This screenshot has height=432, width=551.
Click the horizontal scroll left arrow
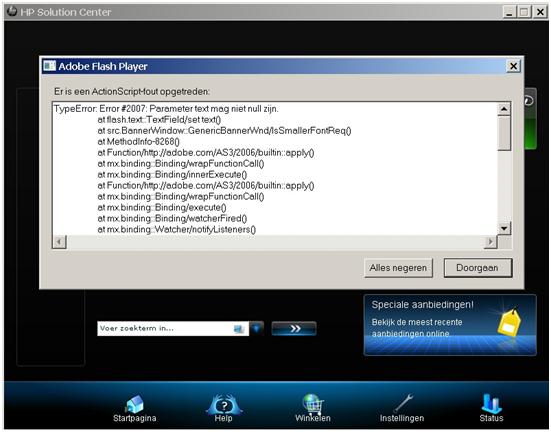coord(59,242)
